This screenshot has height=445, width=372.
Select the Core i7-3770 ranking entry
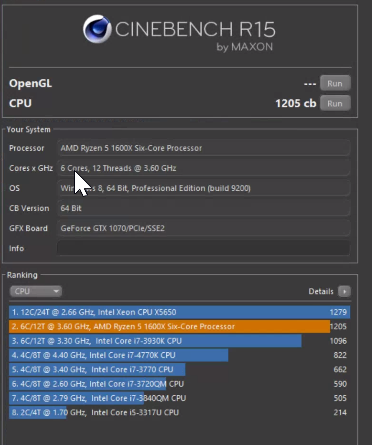180,370
